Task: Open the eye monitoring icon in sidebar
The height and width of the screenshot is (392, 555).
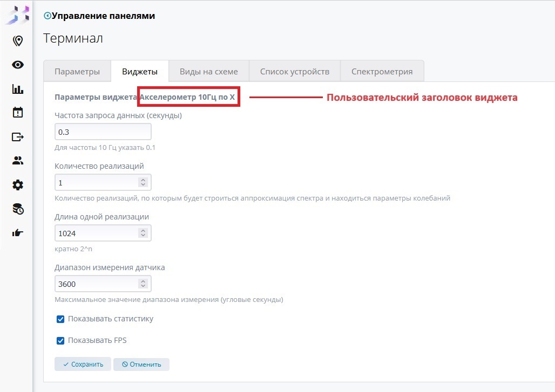Action: point(18,65)
